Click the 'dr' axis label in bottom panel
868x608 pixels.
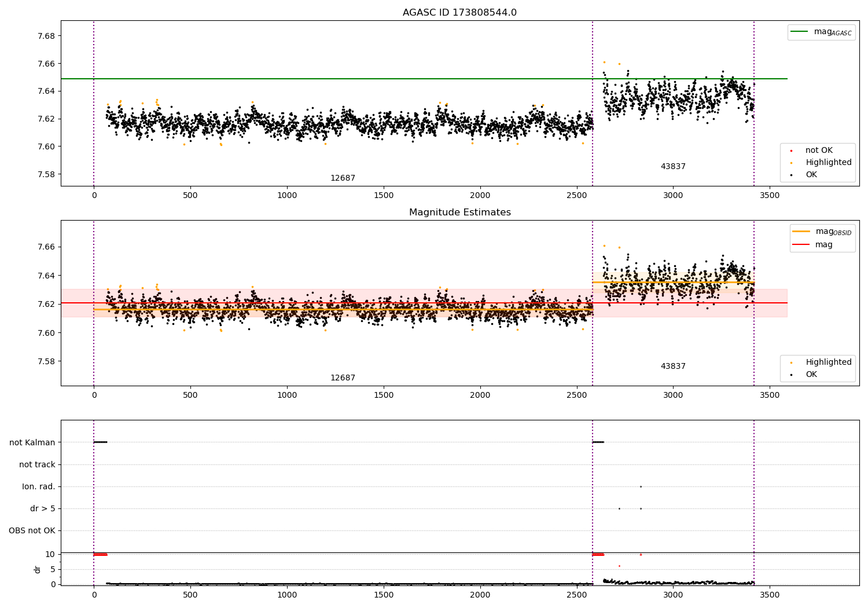(38, 569)
